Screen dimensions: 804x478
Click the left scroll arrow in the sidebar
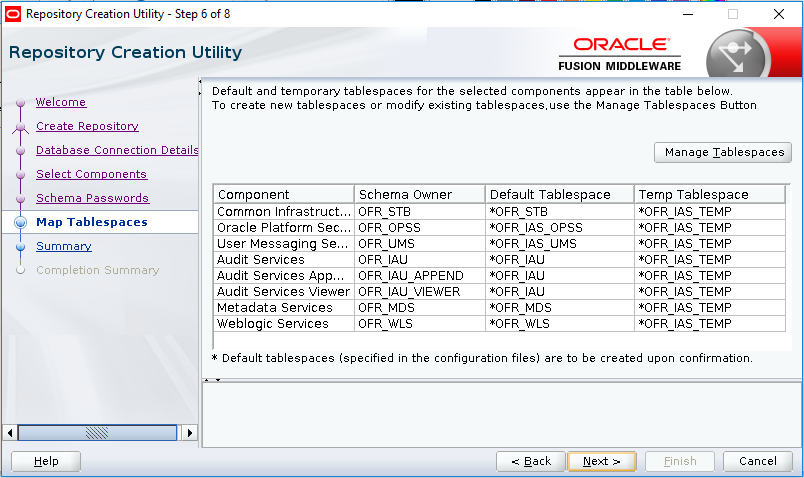[11, 433]
